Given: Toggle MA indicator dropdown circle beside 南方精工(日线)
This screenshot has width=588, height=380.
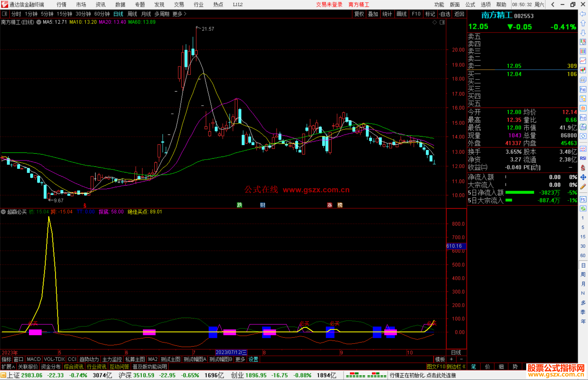Looking at the screenshot, I should click(39, 22).
